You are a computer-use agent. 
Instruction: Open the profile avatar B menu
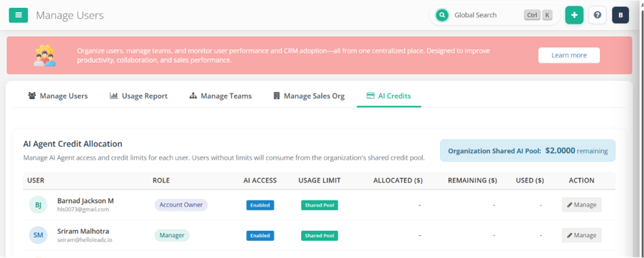coord(620,15)
